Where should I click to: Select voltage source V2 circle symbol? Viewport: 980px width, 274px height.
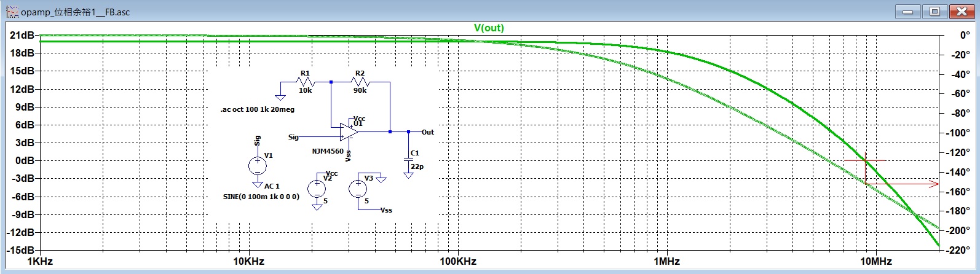[x=317, y=189]
